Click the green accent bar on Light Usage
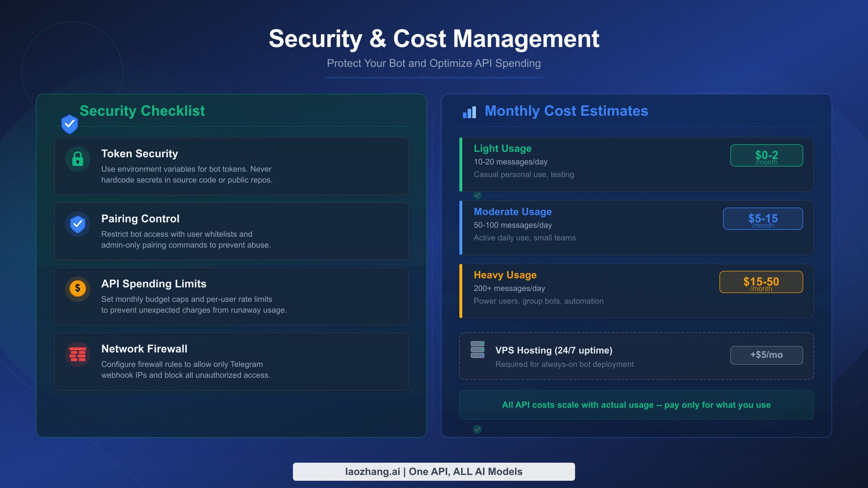This screenshot has width=868, height=488. pyautogui.click(x=461, y=165)
